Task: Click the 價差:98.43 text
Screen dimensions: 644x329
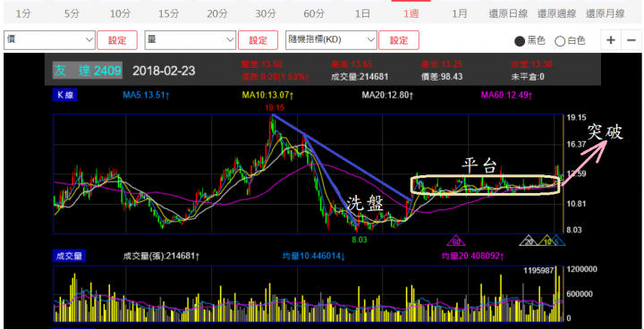Action: [442, 77]
